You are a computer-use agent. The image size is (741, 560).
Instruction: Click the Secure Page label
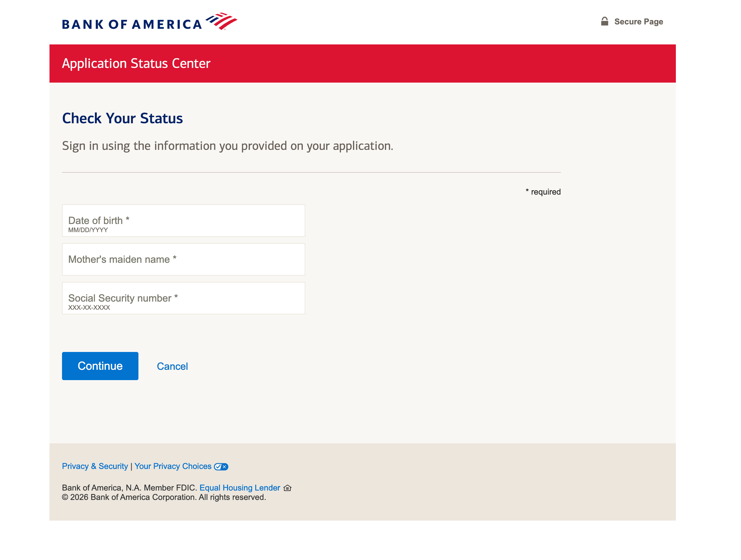tap(638, 22)
